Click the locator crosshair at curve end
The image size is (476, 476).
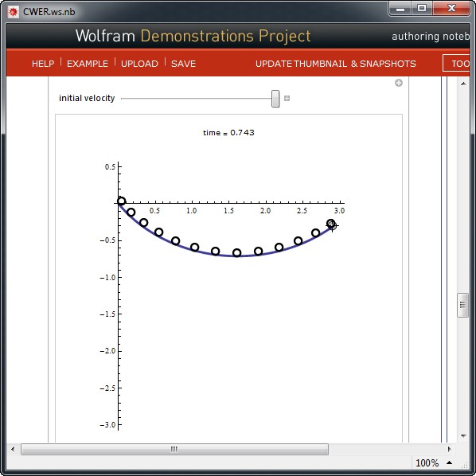333,226
